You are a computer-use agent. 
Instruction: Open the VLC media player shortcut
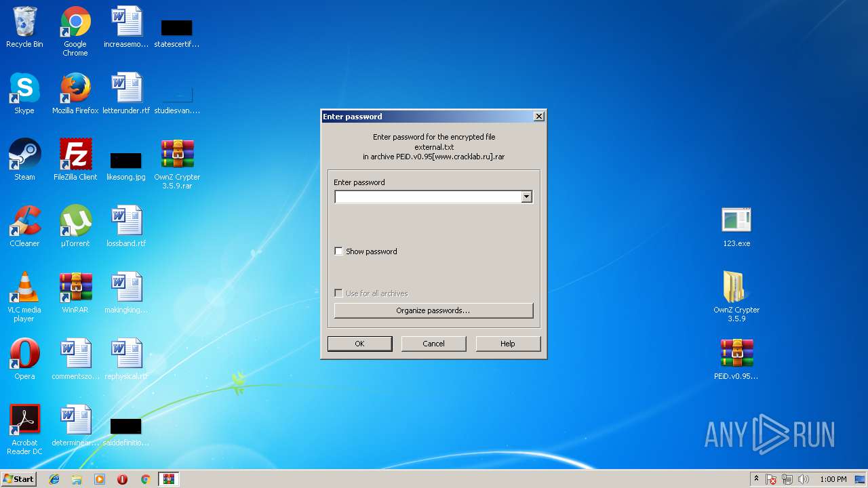tap(24, 298)
